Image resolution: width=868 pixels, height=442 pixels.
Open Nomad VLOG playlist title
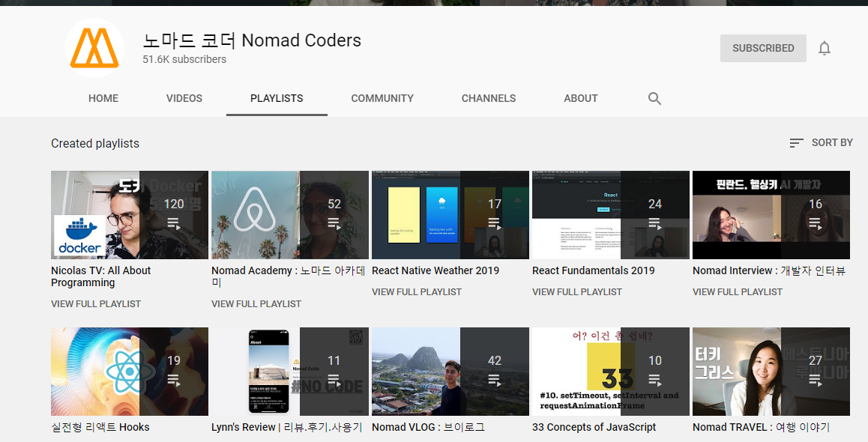pos(429,427)
